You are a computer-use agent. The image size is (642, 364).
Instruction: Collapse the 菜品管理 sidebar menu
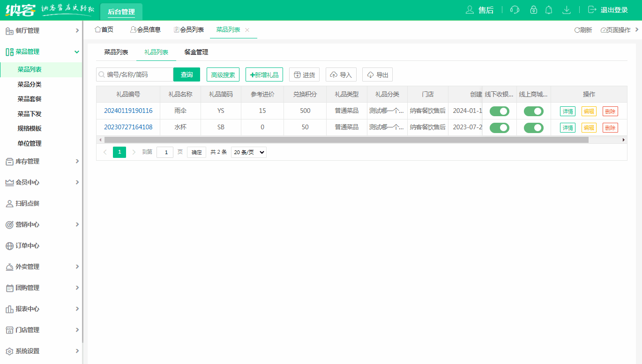(x=41, y=52)
